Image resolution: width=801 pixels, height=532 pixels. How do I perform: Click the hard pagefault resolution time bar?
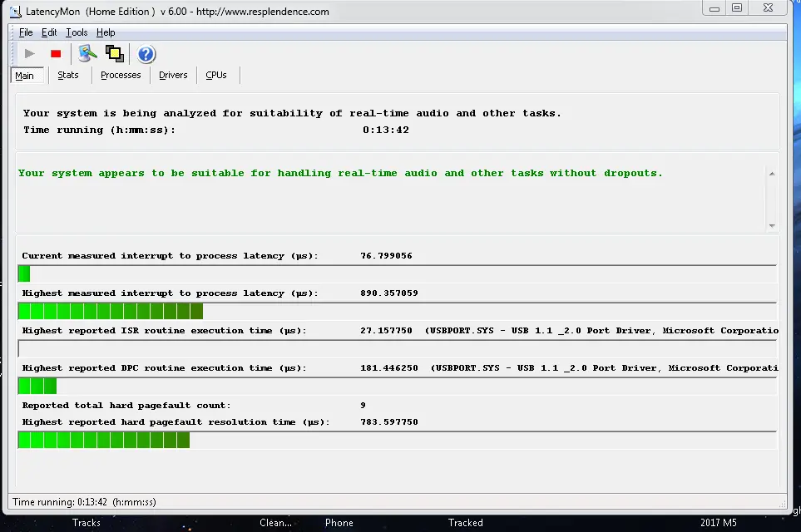[x=104, y=440]
